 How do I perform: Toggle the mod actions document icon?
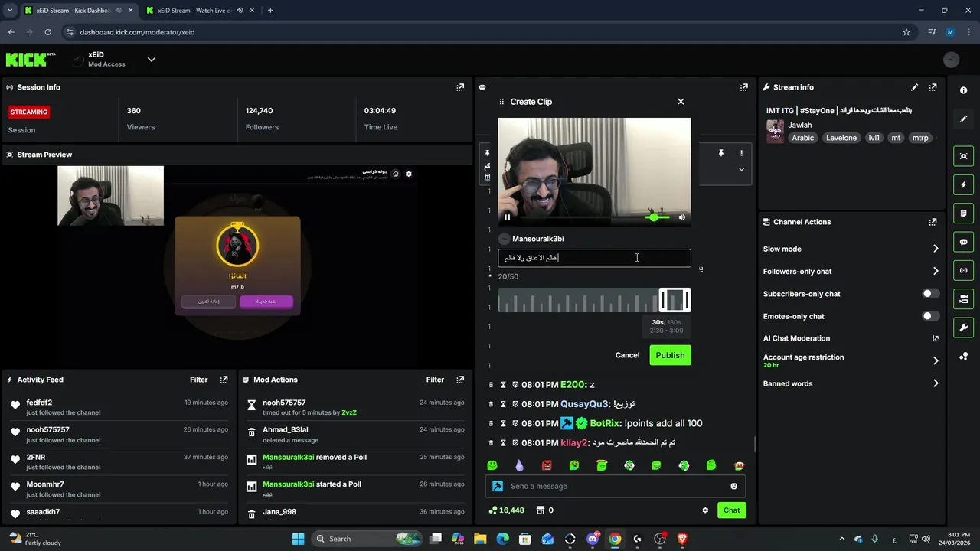[x=963, y=213]
